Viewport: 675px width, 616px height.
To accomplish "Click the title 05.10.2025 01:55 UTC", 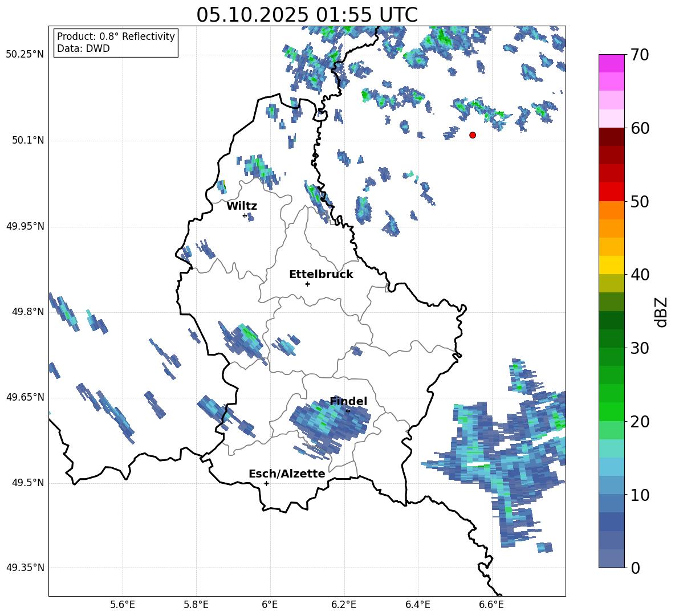I will click(x=307, y=15).
